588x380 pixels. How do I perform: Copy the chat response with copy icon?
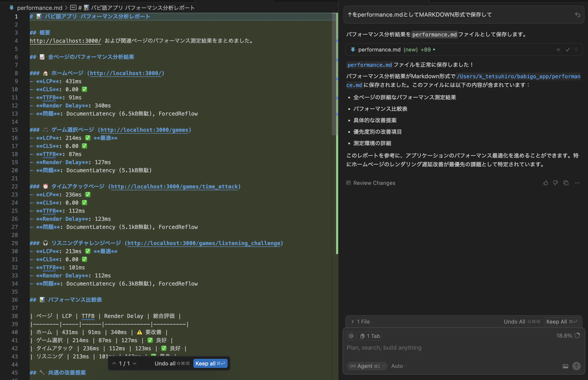click(x=566, y=183)
